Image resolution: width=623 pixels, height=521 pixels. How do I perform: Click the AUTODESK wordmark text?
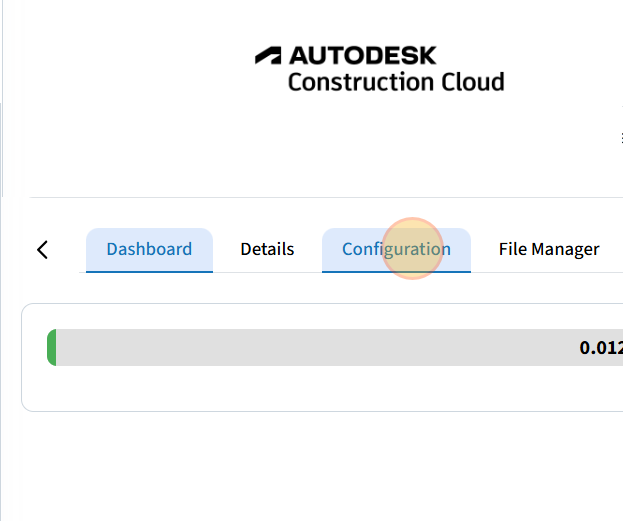(362, 55)
